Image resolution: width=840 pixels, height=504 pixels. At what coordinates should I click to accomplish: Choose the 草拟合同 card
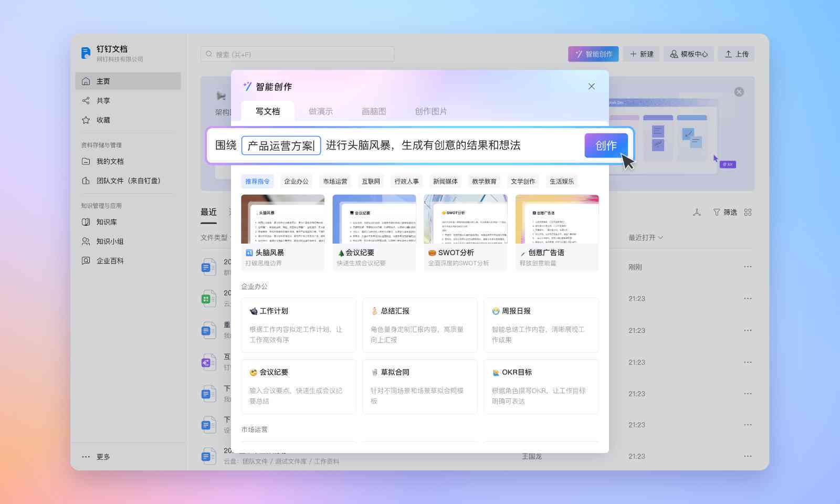click(x=420, y=386)
